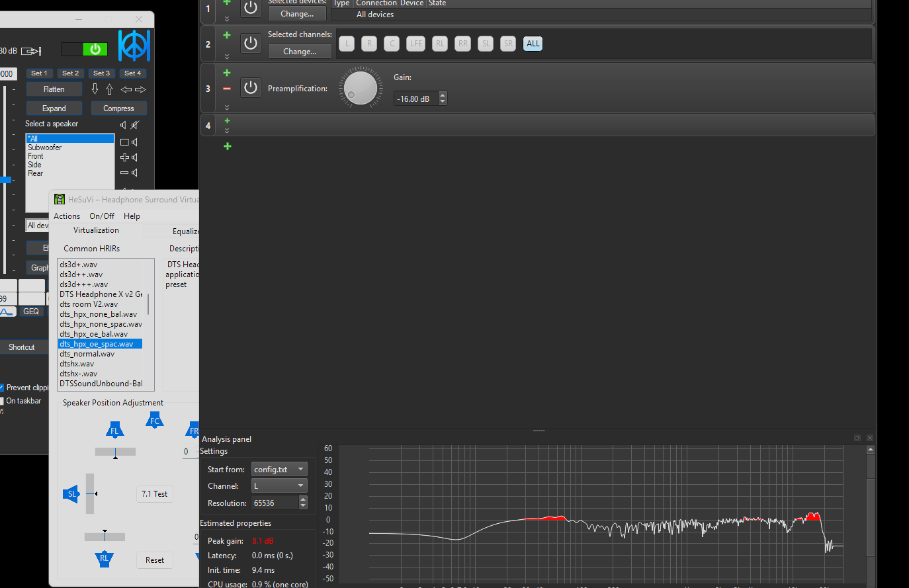Toggle Prevent clipping checkbox in Peace
Screen dimensions: 909x588
click(x=2, y=388)
